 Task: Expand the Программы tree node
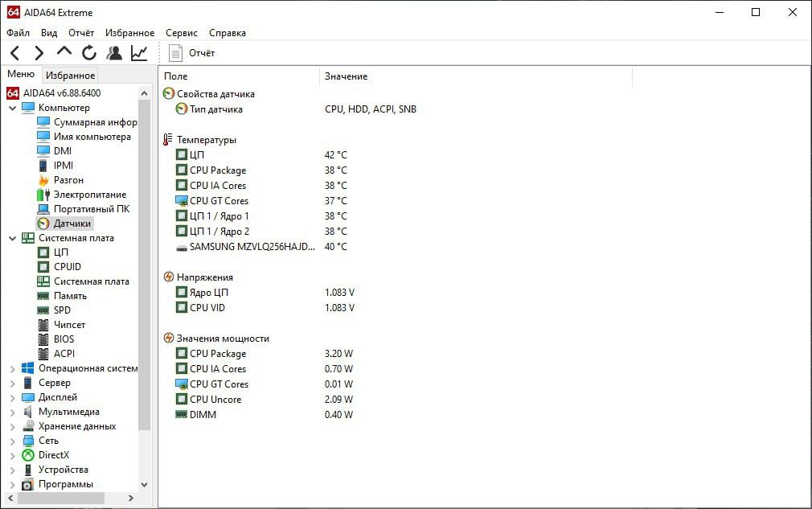click(x=12, y=485)
